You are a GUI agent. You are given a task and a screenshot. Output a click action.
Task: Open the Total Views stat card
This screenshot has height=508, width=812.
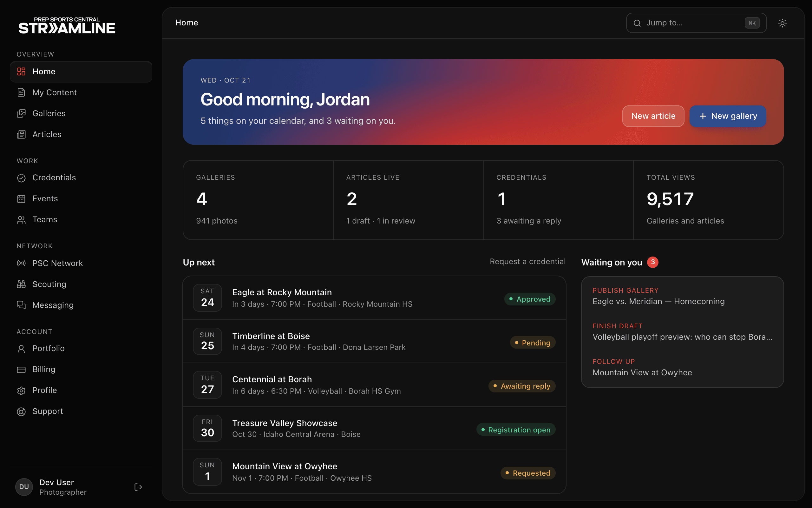(708, 200)
